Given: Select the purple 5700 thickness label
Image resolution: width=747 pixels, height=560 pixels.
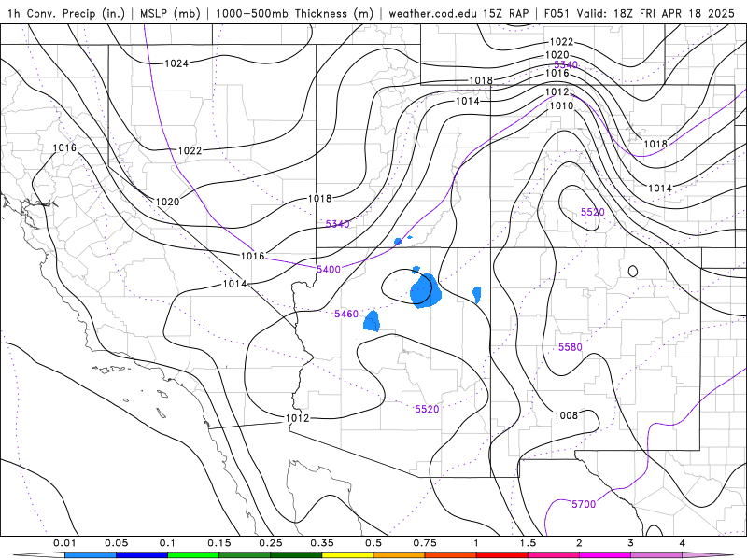Looking at the screenshot, I should tap(584, 504).
